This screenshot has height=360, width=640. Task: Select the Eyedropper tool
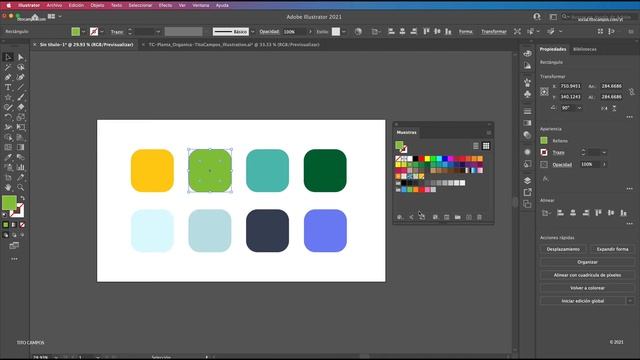tap(8, 157)
